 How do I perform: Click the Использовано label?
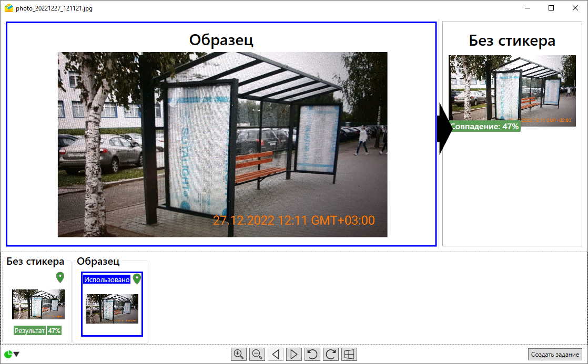[x=107, y=279]
